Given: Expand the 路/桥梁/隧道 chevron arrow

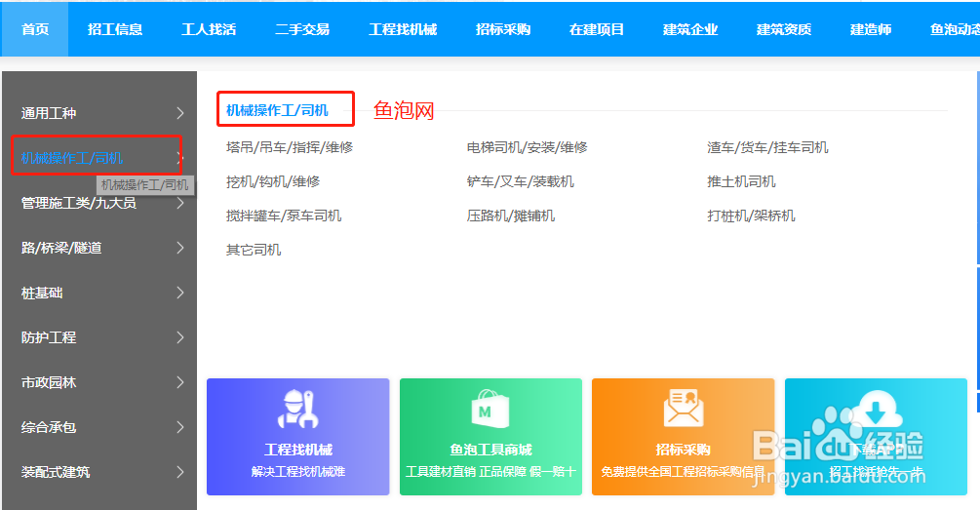Looking at the screenshot, I should click(180, 248).
